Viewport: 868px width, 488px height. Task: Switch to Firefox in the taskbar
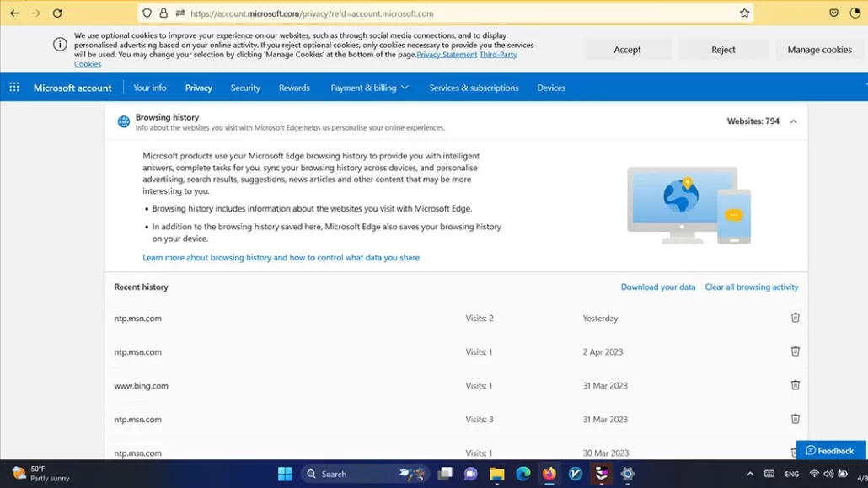click(x=549, y=475)
